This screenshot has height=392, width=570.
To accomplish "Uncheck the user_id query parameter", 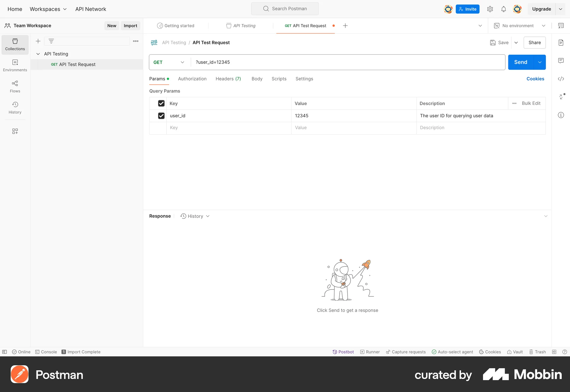I will 161,116.
